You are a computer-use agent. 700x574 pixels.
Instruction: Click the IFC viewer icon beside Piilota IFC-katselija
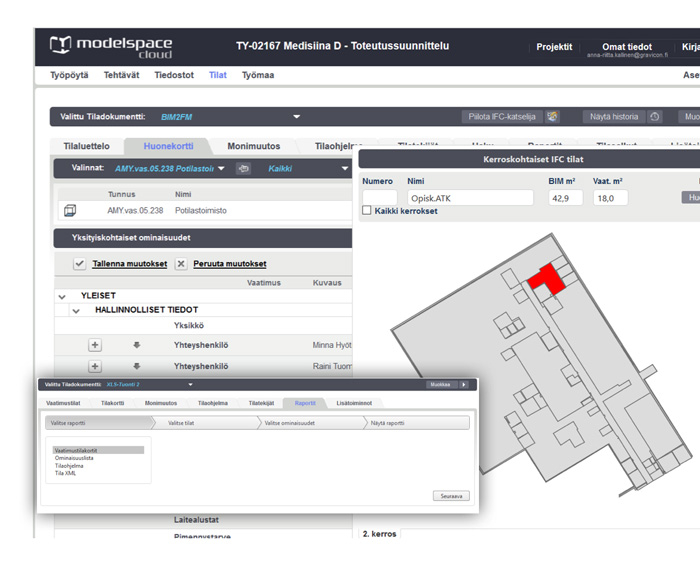point(553,117)
